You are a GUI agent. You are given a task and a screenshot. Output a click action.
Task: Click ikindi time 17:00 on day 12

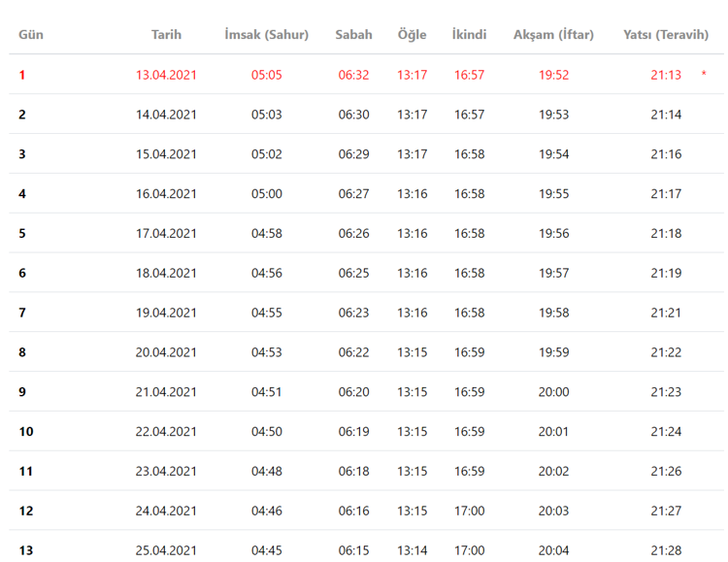[469, 511]
